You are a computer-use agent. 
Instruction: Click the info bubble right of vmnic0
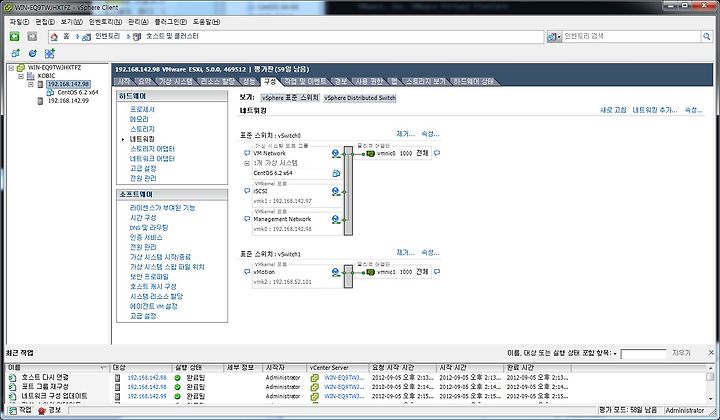point(437,153)
